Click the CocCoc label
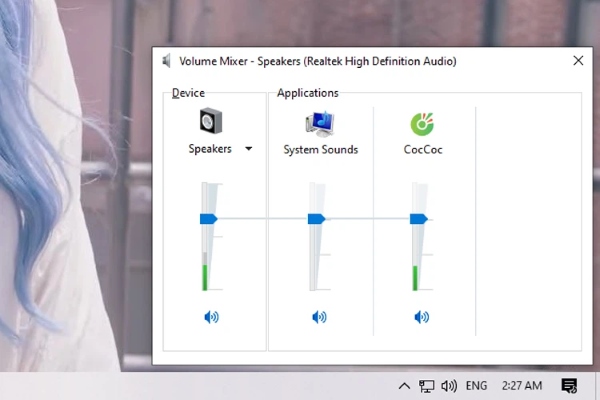Screen dimensions: 600x400 (x=423, y=149)
